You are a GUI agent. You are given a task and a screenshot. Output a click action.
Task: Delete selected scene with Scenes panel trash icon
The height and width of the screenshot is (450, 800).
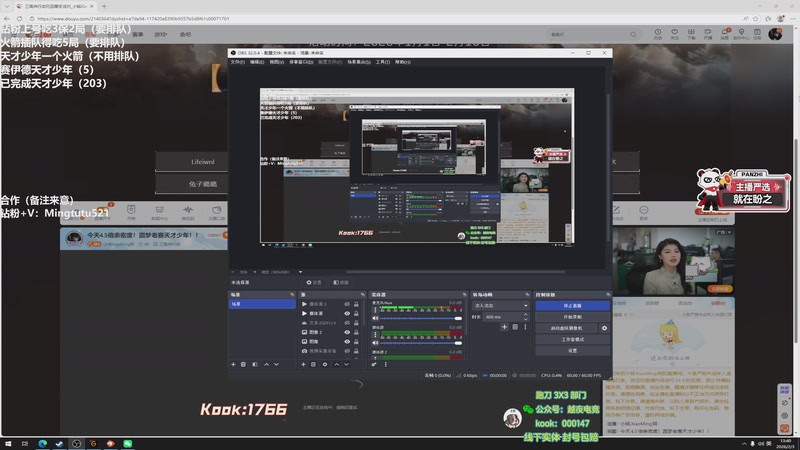pos(243,364)
